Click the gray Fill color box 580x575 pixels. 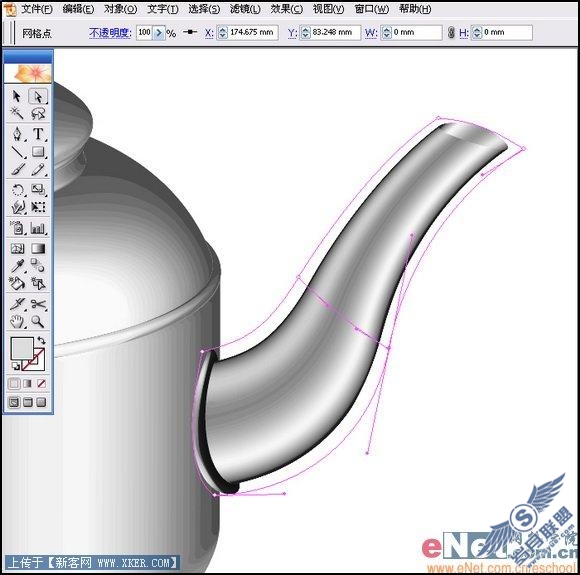(x=22, y=348)
